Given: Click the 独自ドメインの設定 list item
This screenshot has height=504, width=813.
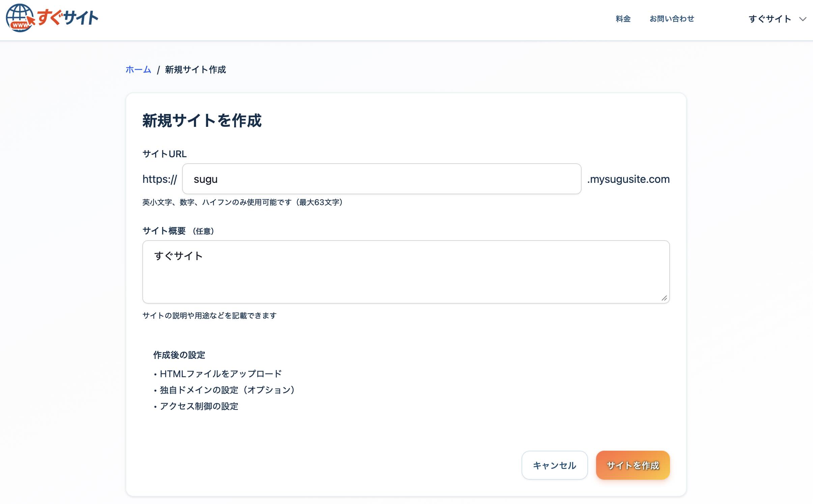Looking at the screenshot, I should (227, 390).
